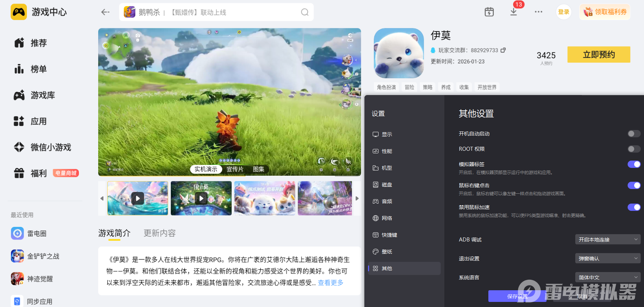Open the three-dot more options menu
The image size is (644, 307).
pos(539,12)
